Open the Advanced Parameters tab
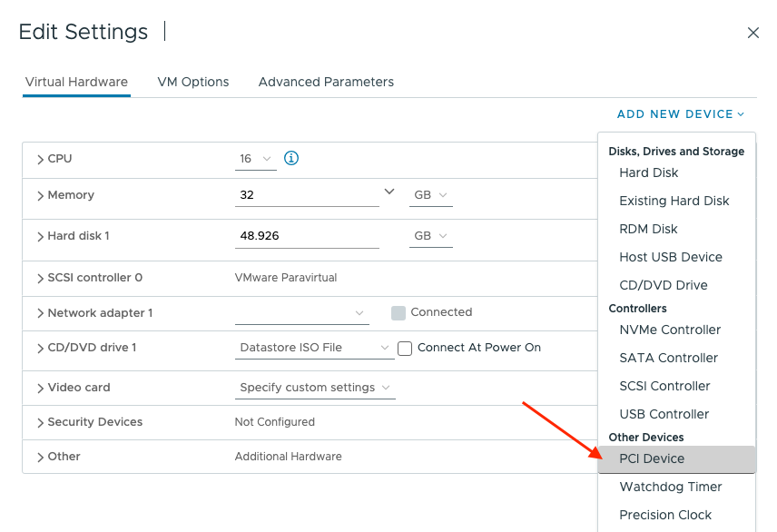This screenshot has width=777, height=532. point(326,82)
